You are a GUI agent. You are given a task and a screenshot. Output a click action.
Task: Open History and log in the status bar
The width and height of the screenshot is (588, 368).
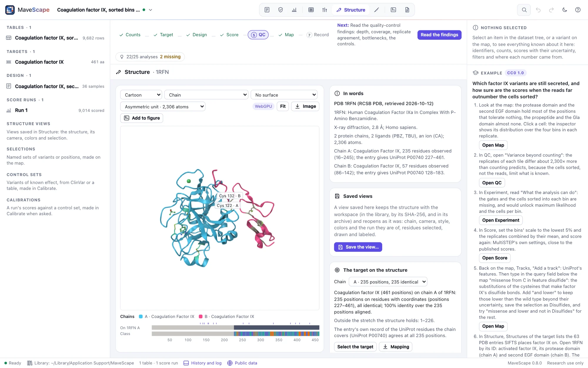(203, 363)
